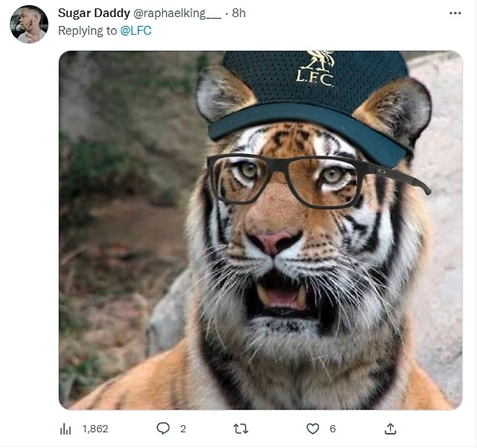View tweet analytics bar chart icon
The height and width of the screenshot is (448, 477).
click(x=65, y=429)
